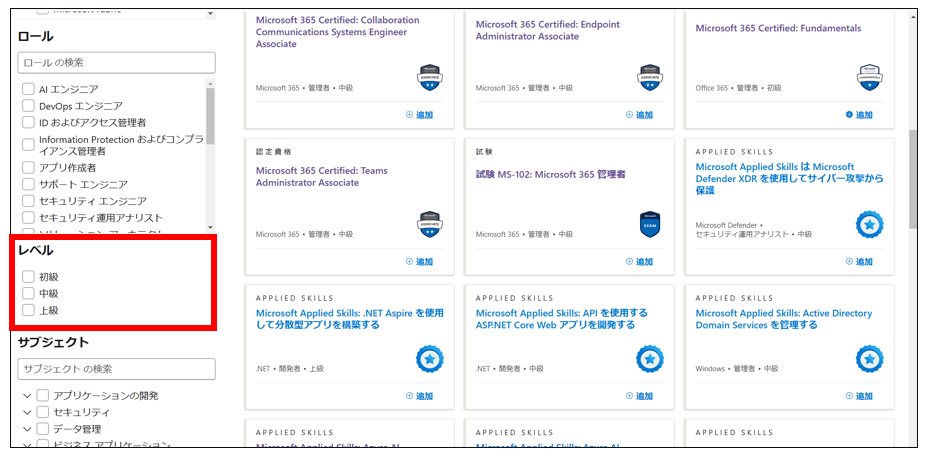927x451 pixels.
Task: Open Collaboration Communications Systems Engineer Associate certification
Action: pos(338,32)
